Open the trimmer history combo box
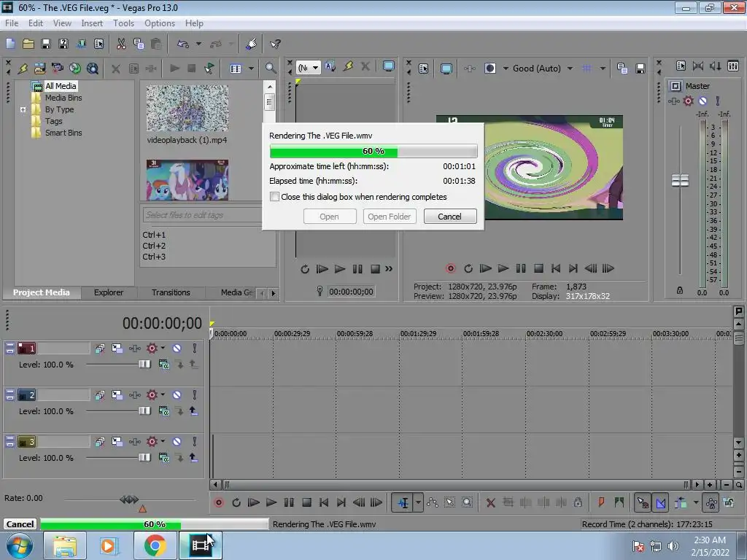Screen dimensions: 747x560 click(309, 68)
